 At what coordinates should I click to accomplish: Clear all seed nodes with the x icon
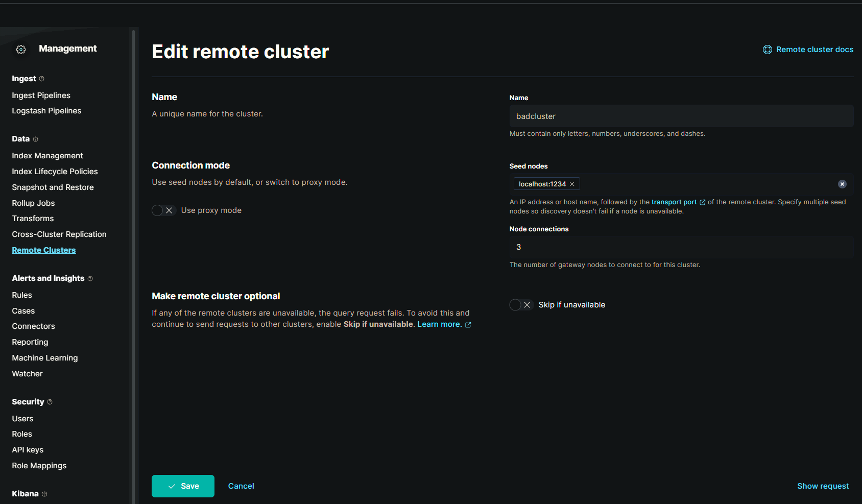pyautogui.click(x=842, y=184)
